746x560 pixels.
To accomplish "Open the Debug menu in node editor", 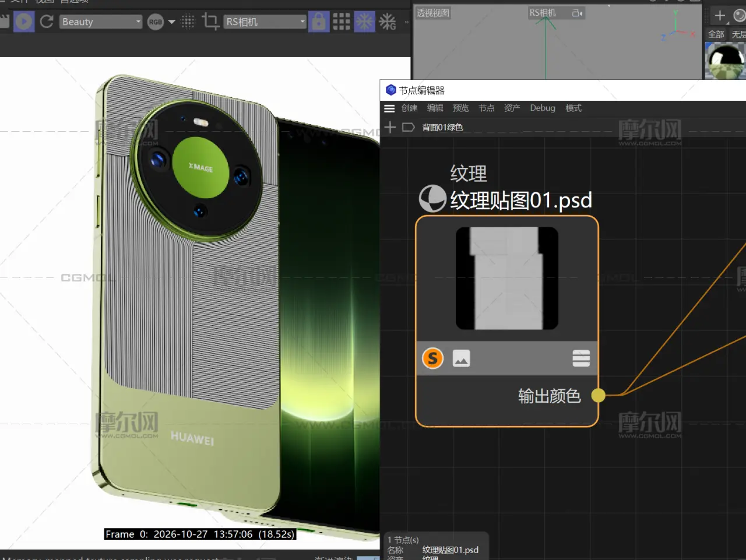I will coord(543,108).
